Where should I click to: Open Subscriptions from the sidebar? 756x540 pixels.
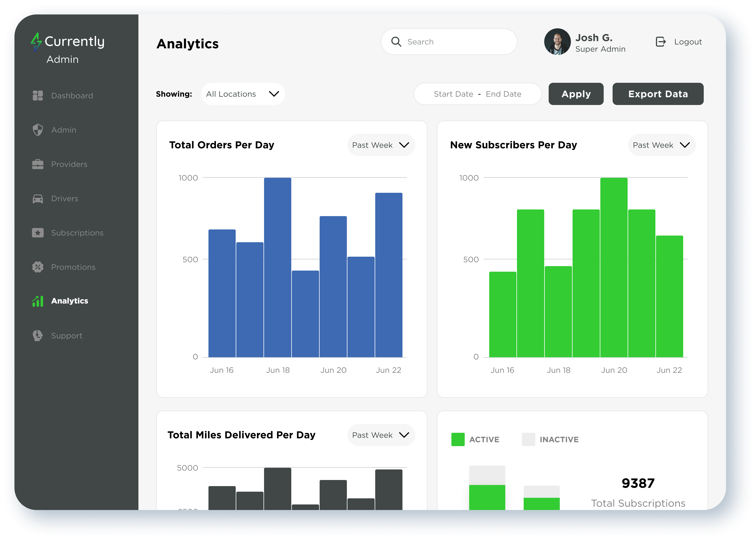(x=77, y=233)
